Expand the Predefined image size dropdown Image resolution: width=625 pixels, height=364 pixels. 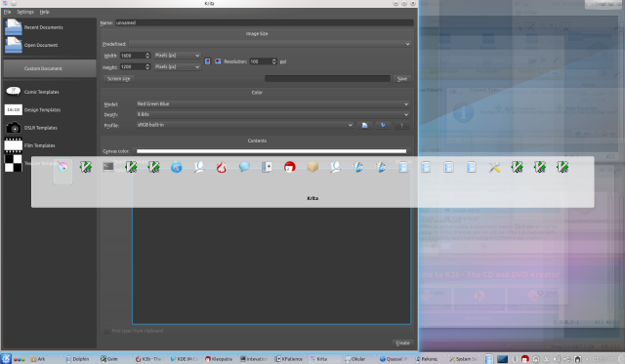[x=270, y=44]
